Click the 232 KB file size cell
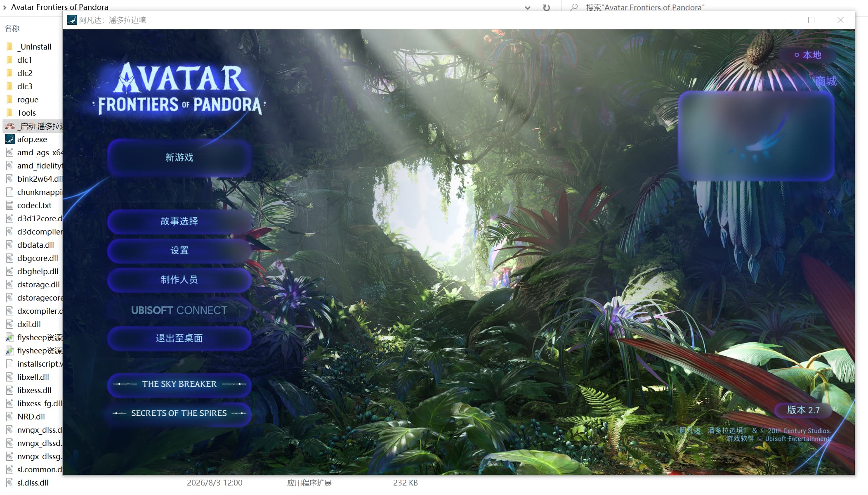The height and width of the screenshot is (495, 868). coord(405,483)
